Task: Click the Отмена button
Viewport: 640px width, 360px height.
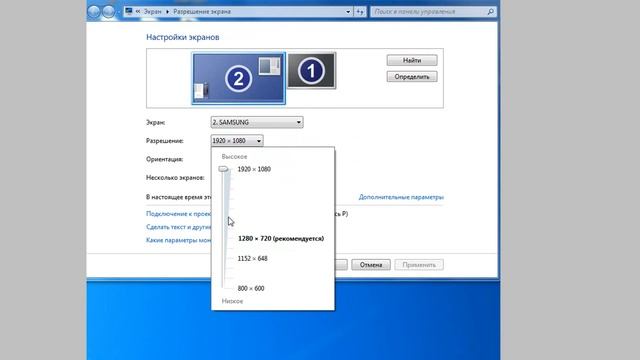Action: (371, 264)
